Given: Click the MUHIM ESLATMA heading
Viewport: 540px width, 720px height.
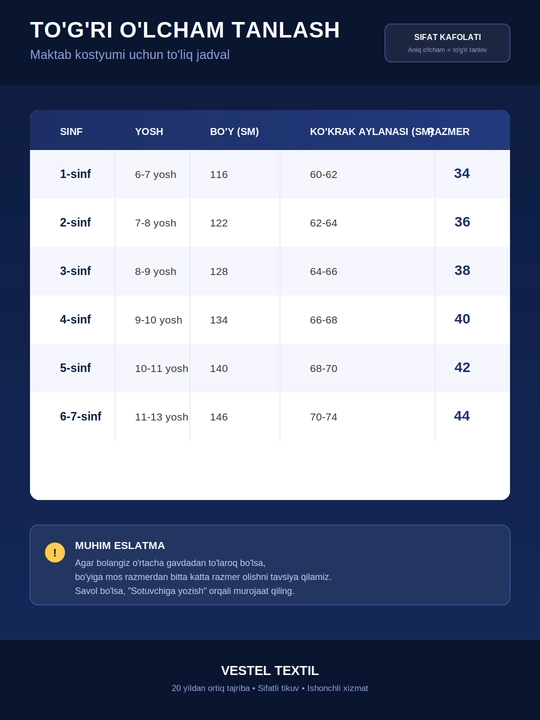Looking at the screenshot, I should click(x=120, y=546).
